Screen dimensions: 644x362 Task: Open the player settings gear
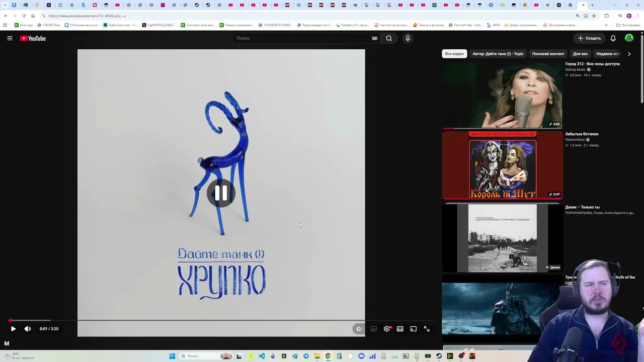coord(387,329)
